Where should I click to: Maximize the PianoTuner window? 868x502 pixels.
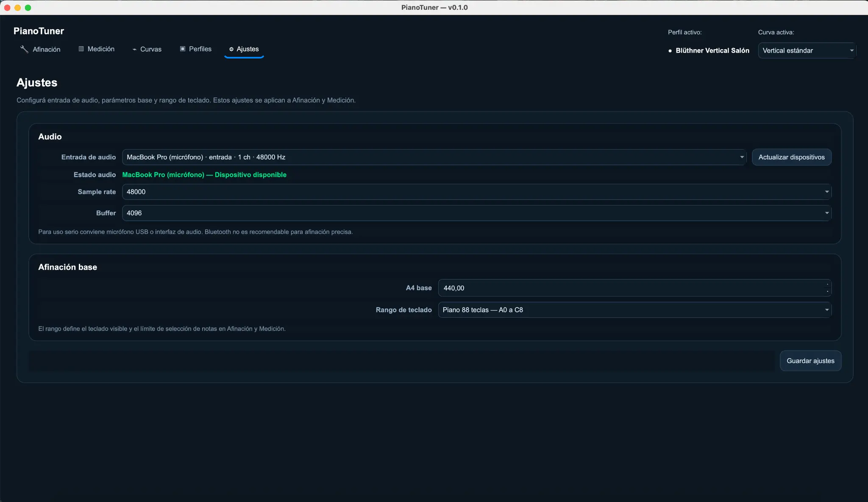click(x=28, y=8)
